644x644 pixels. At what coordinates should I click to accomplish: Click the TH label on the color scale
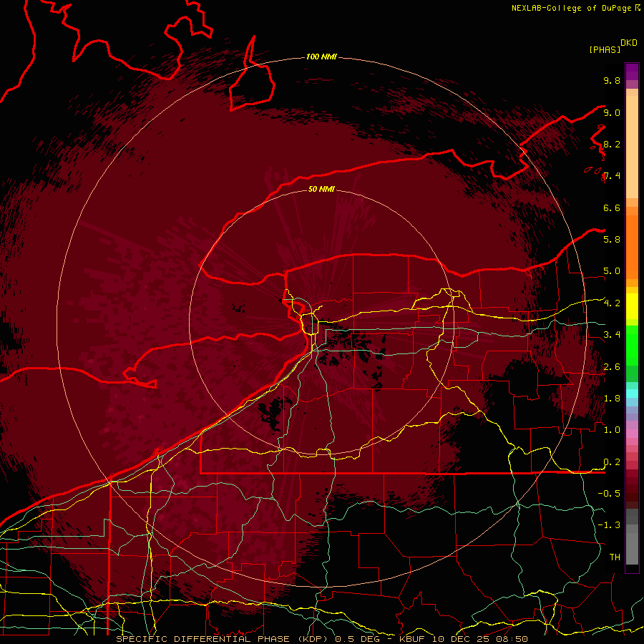[615, 557]
